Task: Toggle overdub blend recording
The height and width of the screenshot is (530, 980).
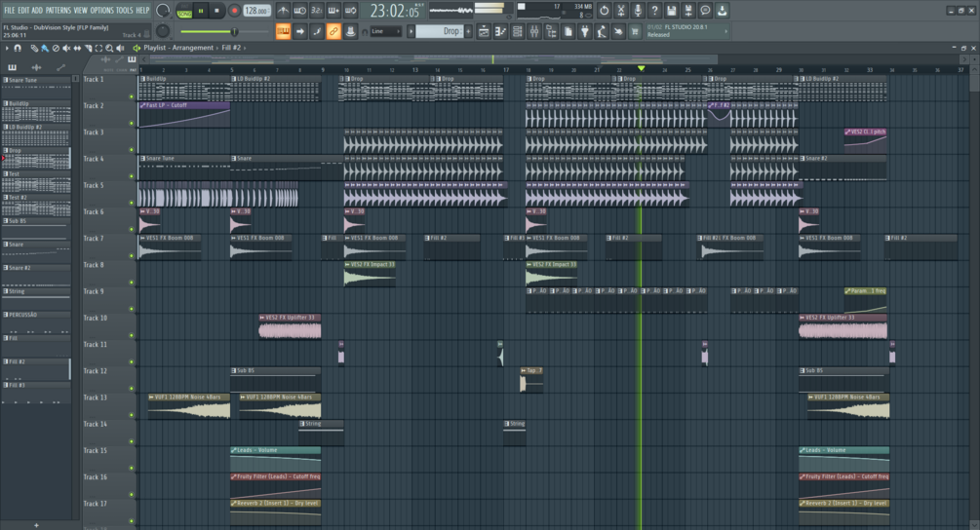Action: (x=333, y=11)
